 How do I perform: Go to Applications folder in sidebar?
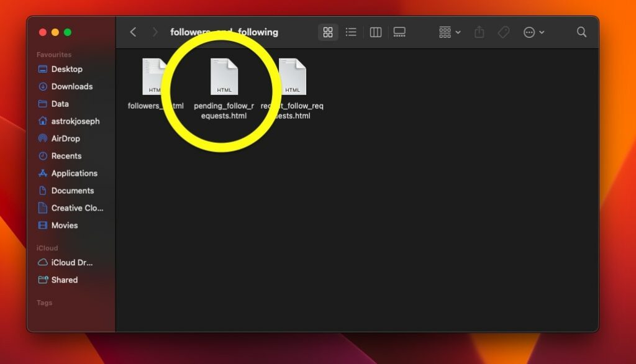[74, 173]
